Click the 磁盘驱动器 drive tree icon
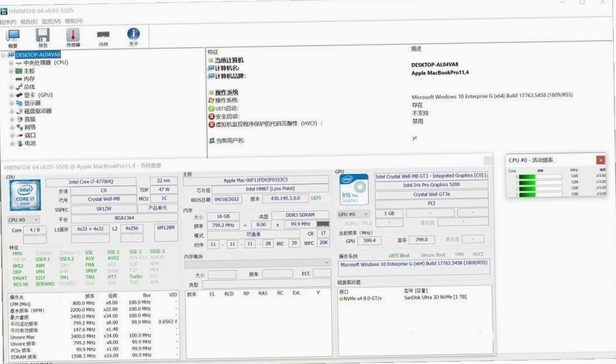This screenshot has height=364, width=616. [x=19, y=111]
